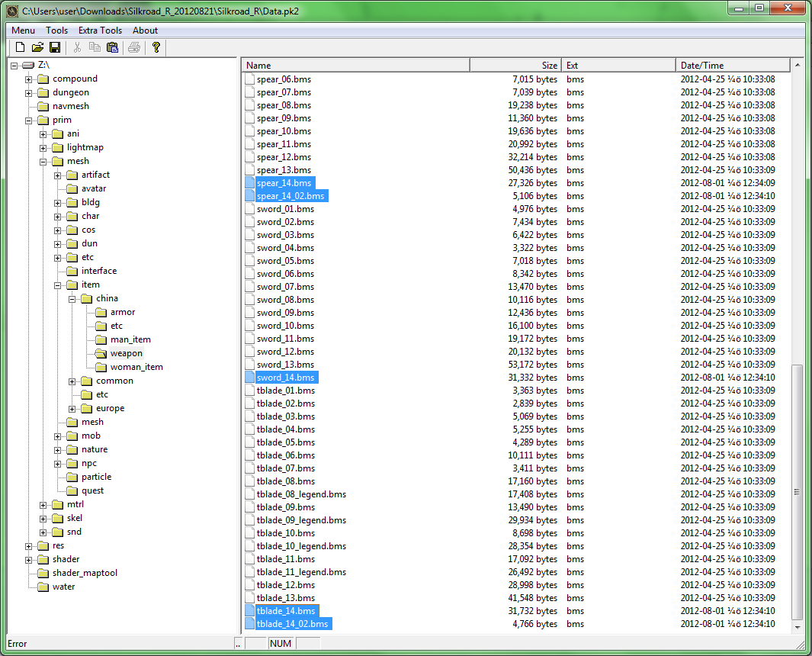The width and height of the screenshot is (812, 656).
Task: Click the Help question mark icon
Action: 156,47
